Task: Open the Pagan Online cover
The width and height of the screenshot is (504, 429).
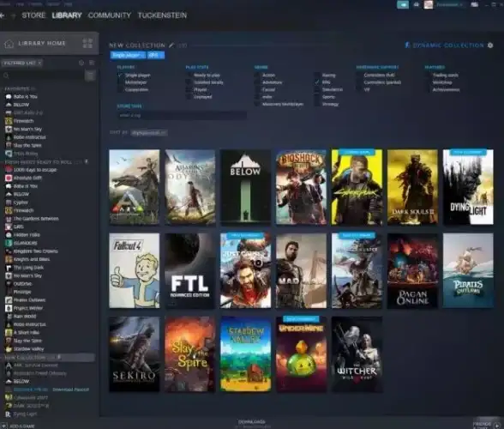Action: tap(413, 270)
